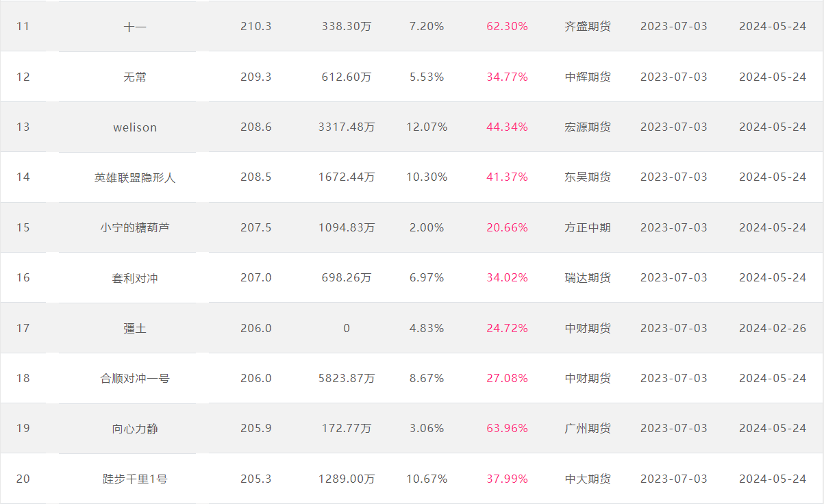The image size is (824, 504).
Task: Open the 合顺对冲一号 account
Action: [x=135, y=378]
